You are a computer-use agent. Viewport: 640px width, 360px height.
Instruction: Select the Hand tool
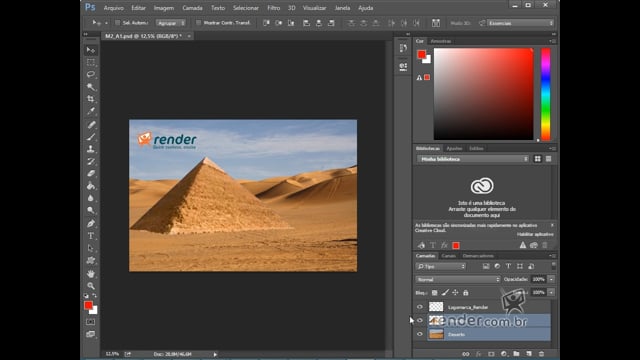(x=91, y=273)
